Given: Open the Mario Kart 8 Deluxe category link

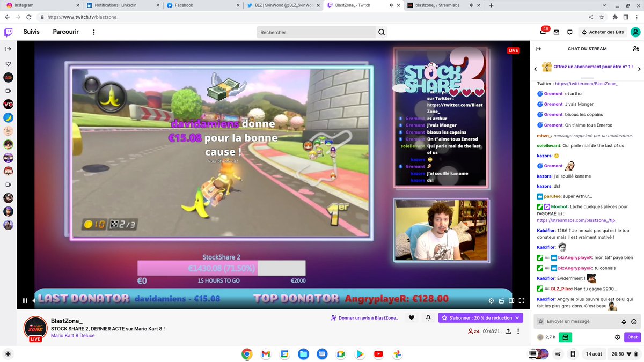Looking at the screenshot, I should pos(72,336).
